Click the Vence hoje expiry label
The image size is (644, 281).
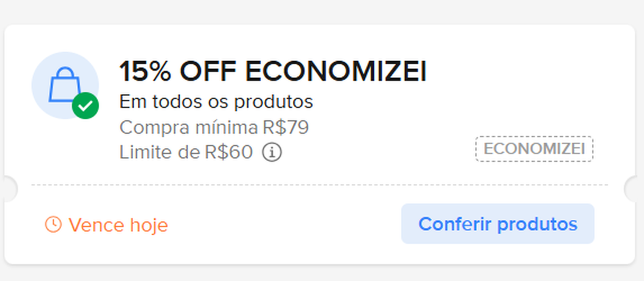tap(118, 225)
